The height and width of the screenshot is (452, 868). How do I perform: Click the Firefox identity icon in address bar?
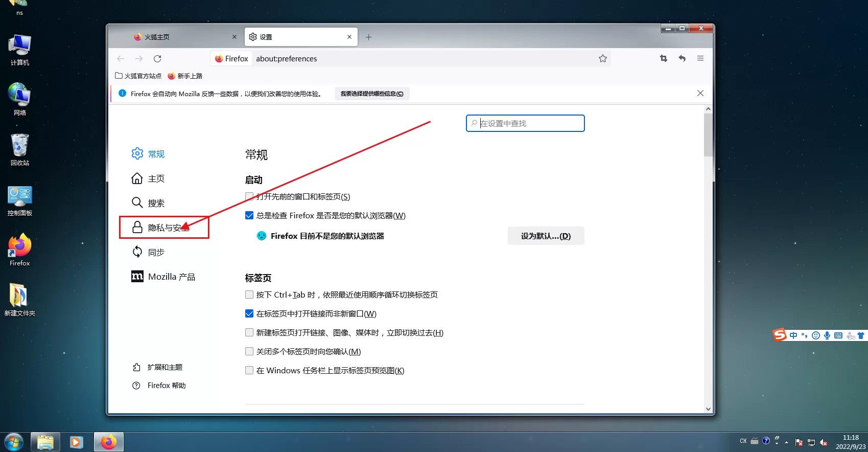coord(231,59)
